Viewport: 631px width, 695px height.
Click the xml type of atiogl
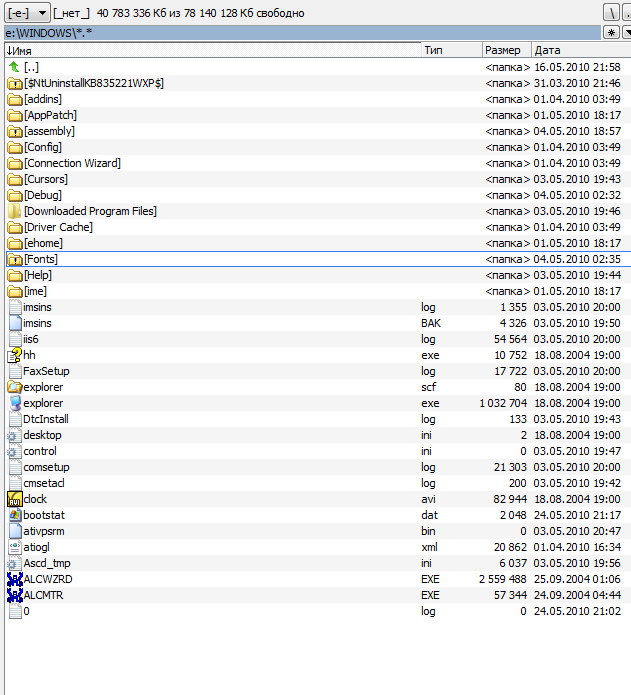[x=429, y=547]
